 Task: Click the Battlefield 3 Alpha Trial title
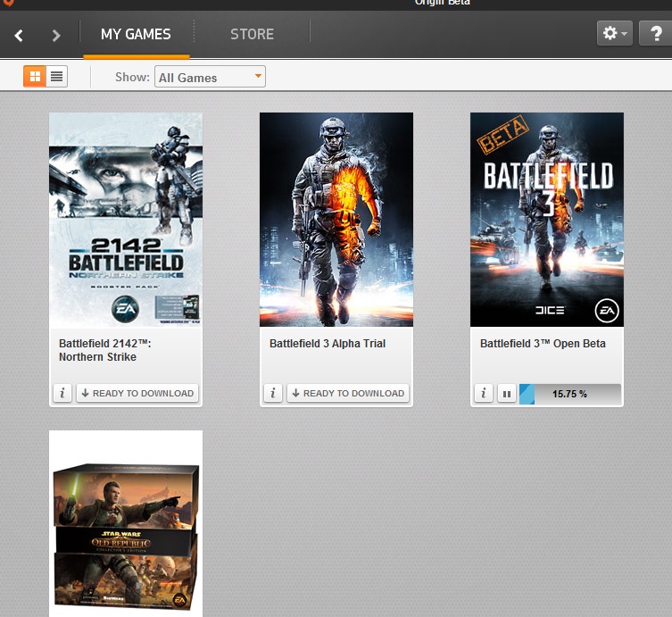tap(328, 344)
